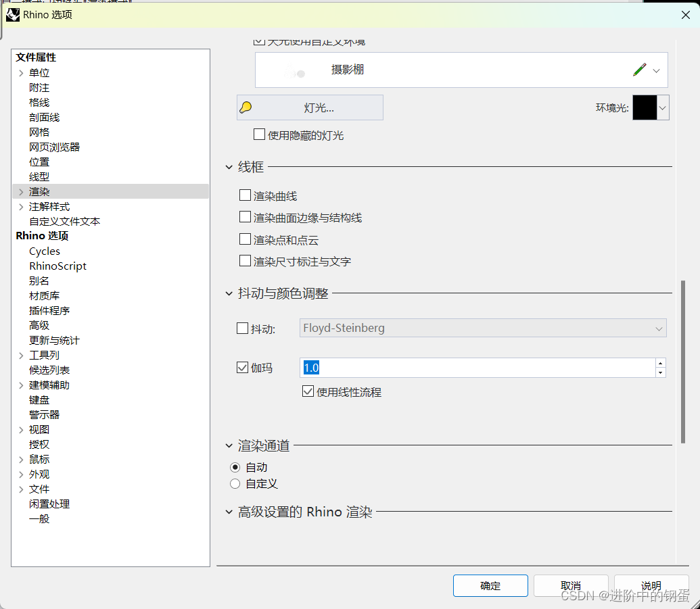Click the settings panel vertical scrollbar
The image size is (700, 609).
click(x=682, y=362)
